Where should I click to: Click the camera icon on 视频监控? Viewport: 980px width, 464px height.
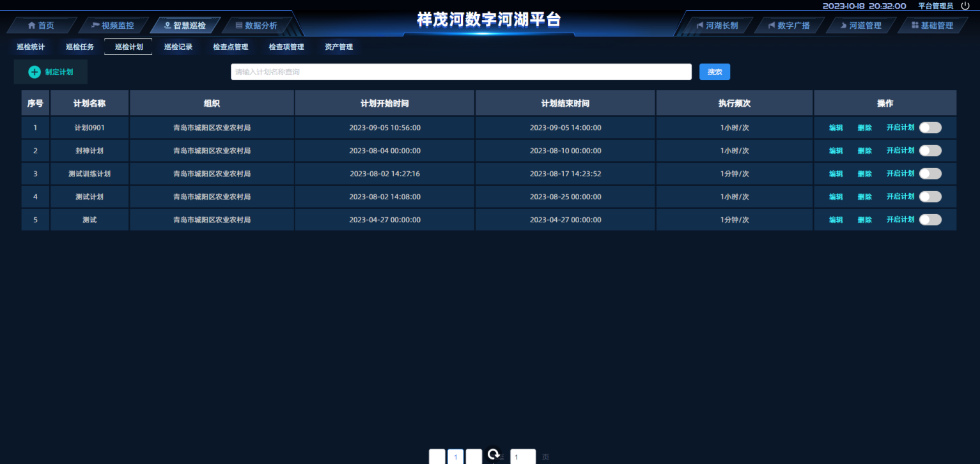tap(96, 26)
